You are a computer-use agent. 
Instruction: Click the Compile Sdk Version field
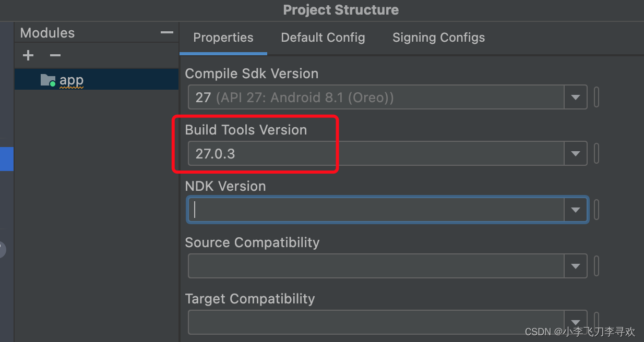tap(376, 97)
